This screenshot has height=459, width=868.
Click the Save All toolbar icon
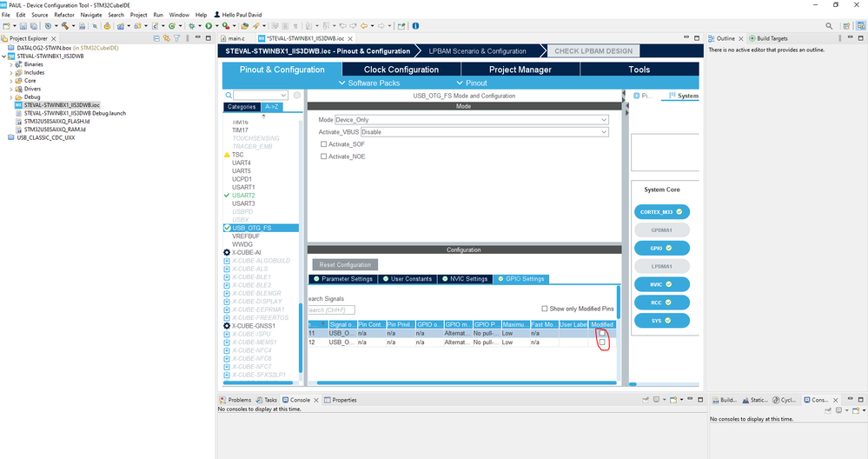[34, 25]
